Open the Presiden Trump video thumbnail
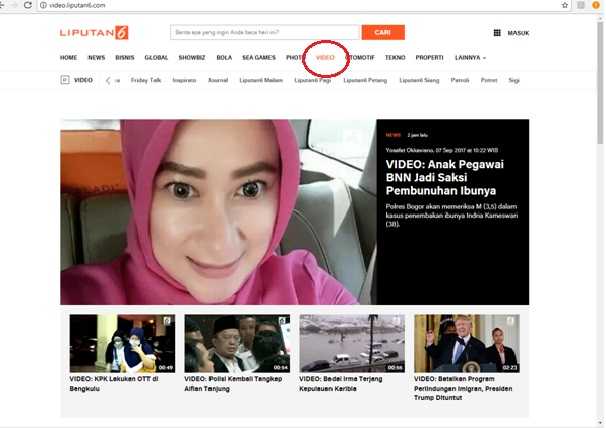 (467, 343)
